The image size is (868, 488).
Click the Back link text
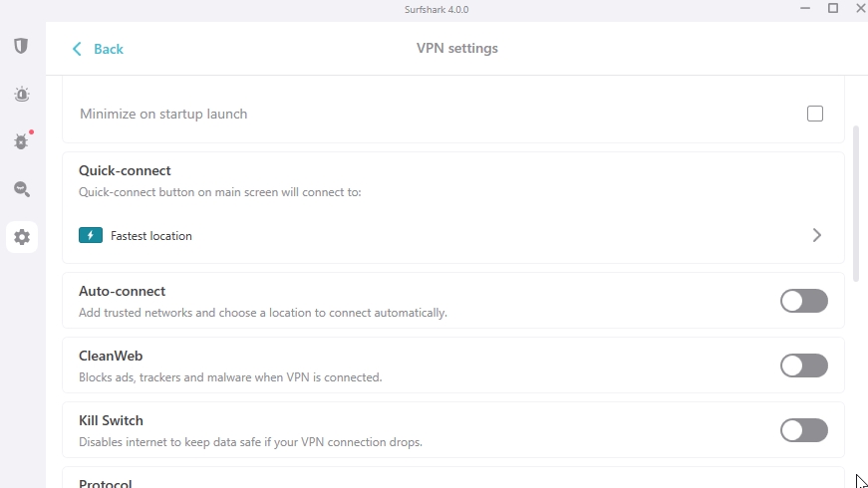tap(109, 49)
